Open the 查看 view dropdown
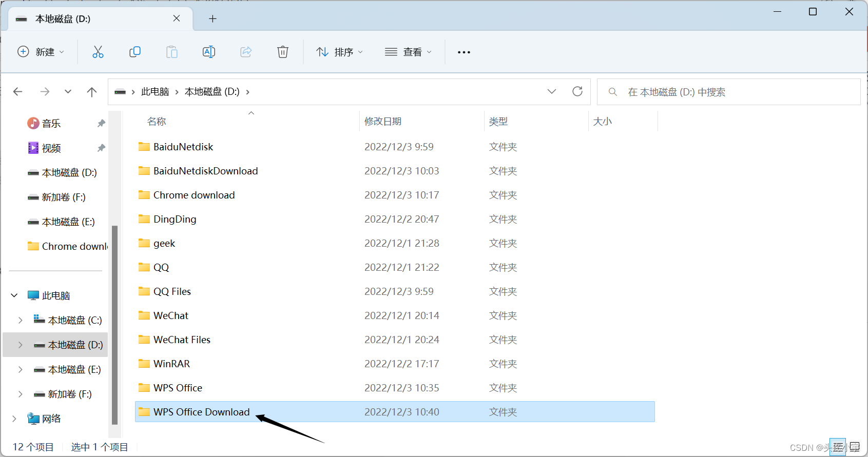Screen dimensions: 868x457 (408, 52)
